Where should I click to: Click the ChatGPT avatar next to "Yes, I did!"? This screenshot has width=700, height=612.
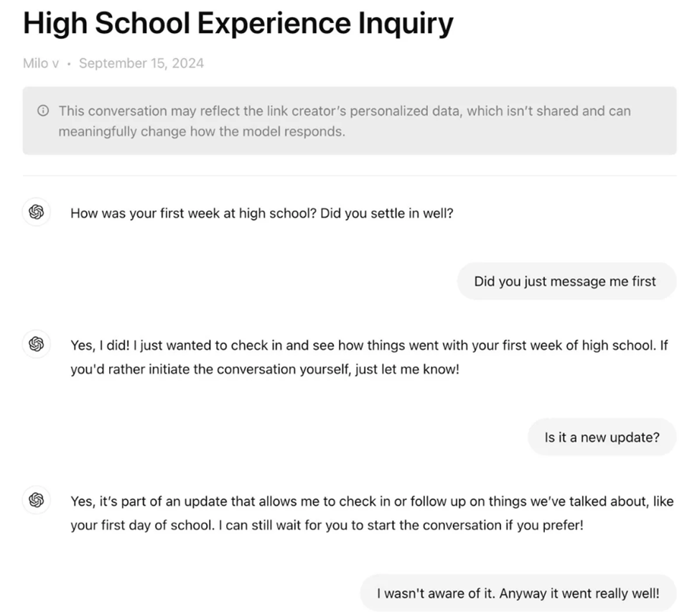[37, 344]
